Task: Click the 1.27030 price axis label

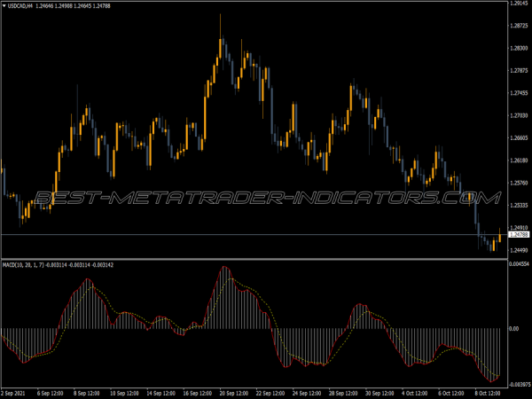Action: click(x=519, y=115)
